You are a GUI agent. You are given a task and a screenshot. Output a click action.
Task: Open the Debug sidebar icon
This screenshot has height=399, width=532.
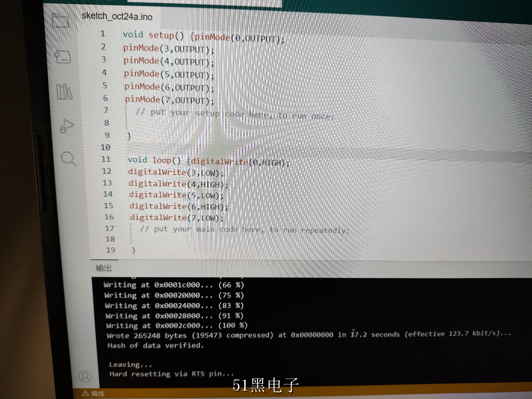pyautogui.click(x=66, y=126)
